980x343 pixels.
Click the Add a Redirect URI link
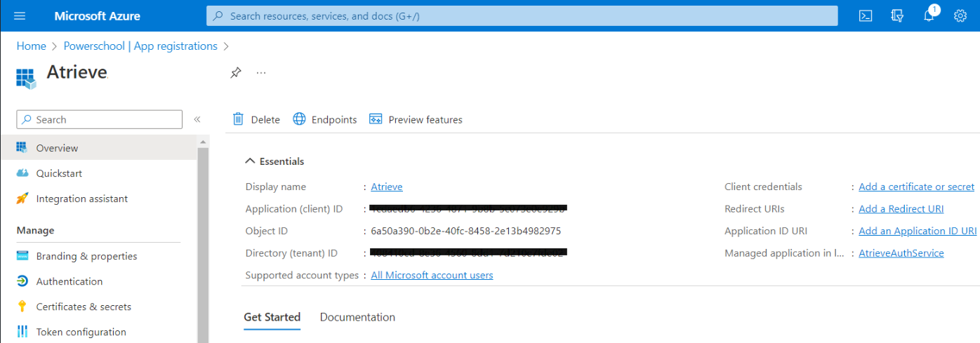click(901, 209)
